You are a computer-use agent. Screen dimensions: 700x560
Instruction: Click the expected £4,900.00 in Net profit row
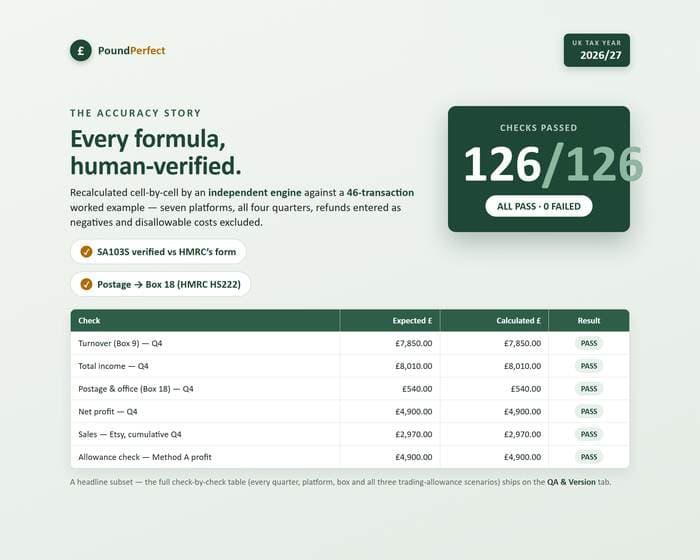click(413, 412)
